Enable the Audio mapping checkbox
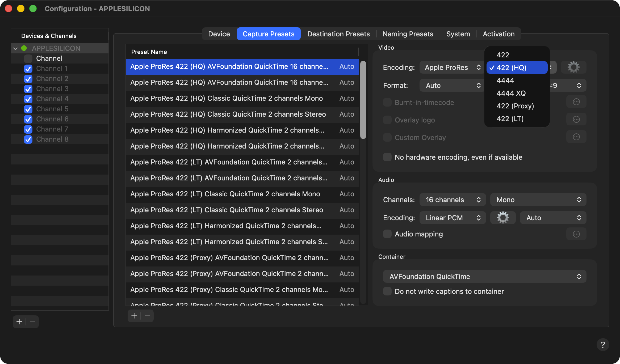 point(387,234)
